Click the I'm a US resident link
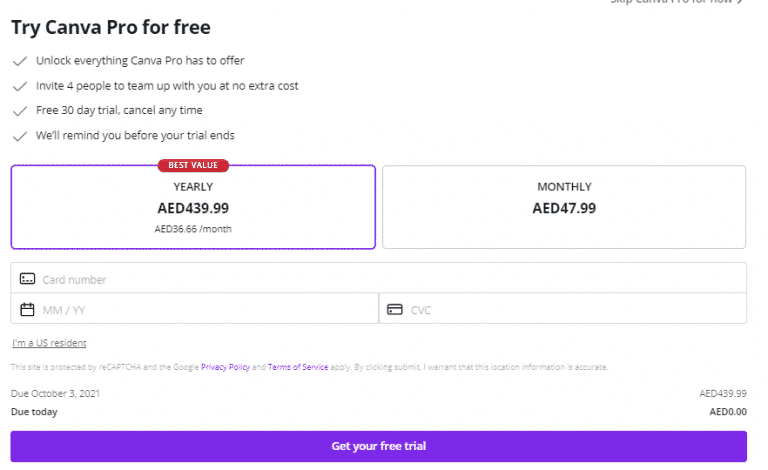 (49, 343)
